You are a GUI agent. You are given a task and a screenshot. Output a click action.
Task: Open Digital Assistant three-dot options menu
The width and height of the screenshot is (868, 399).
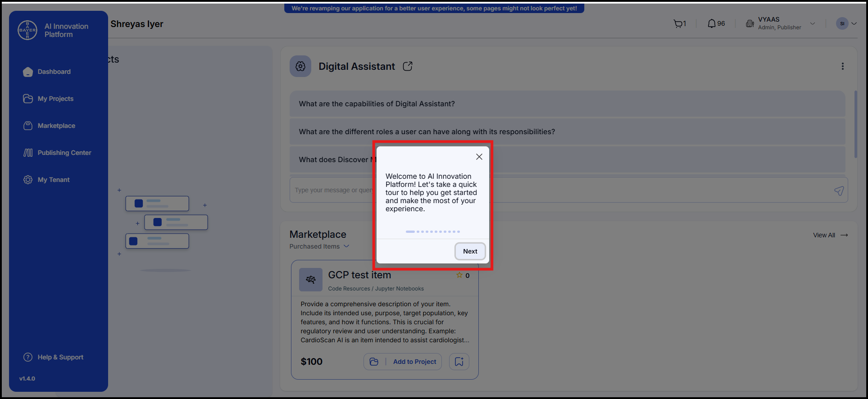(843, 66)
